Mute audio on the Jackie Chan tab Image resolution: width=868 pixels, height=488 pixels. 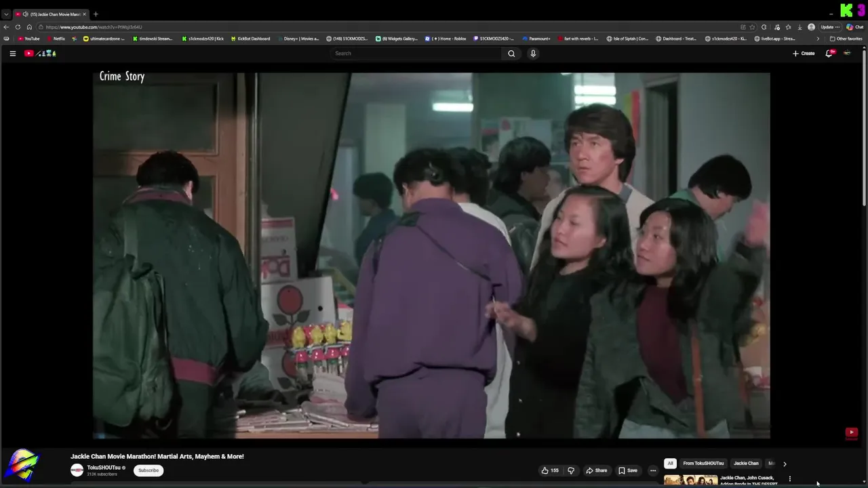pyautogui.click(x=25, y=14)
